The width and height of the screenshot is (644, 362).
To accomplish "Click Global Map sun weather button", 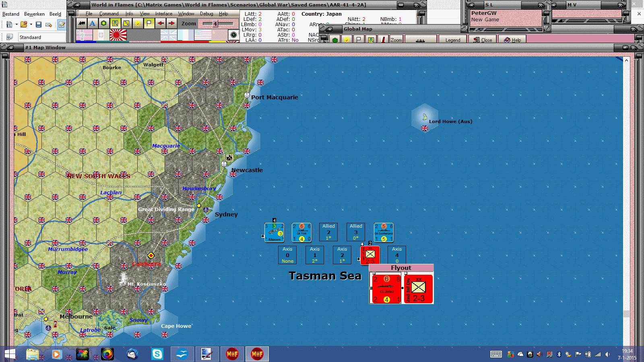I will coord(347,39).
